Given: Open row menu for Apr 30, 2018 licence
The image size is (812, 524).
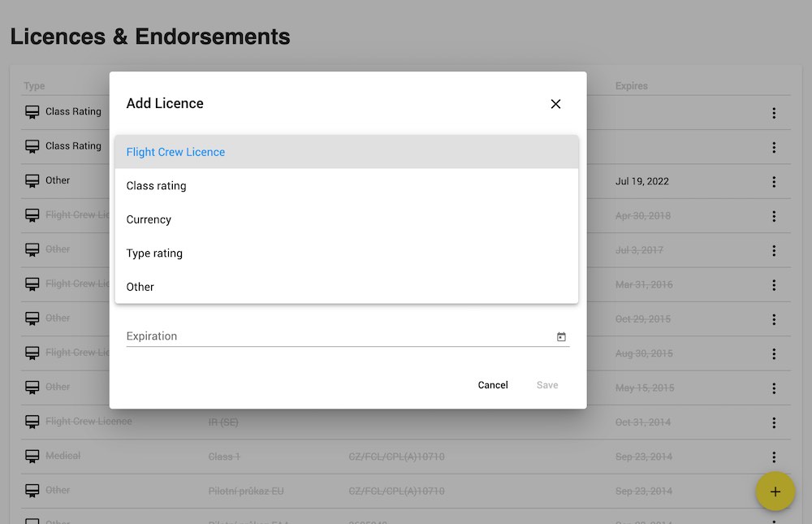Looking at the screenshot, I should (774, 216).
